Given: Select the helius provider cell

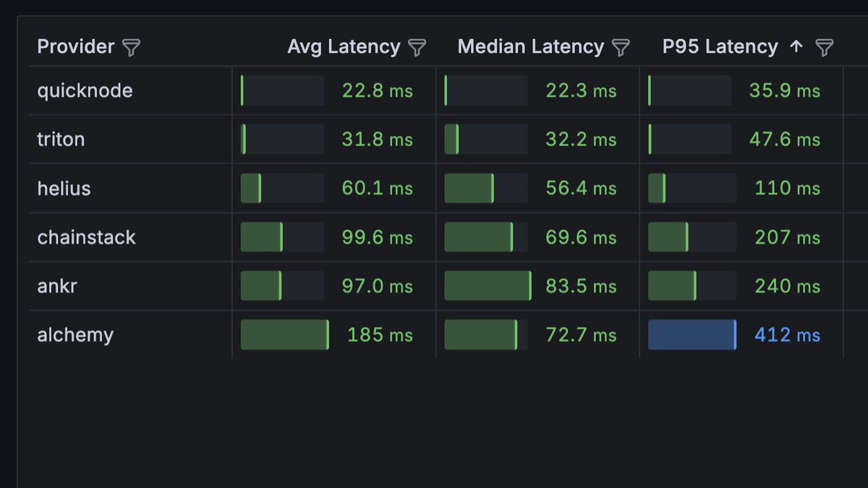Looking at the screenshot, I should click(x=130, y=188).
